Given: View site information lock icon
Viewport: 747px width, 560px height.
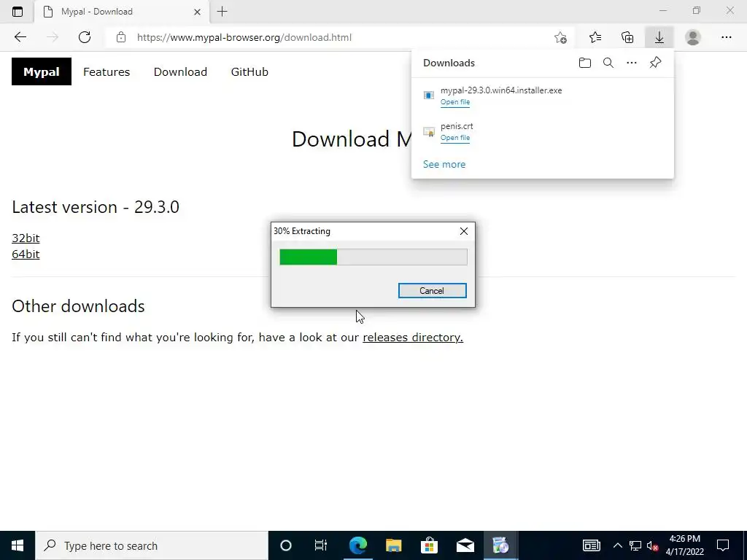Looking at the screenshot, I should click(121, 37).
